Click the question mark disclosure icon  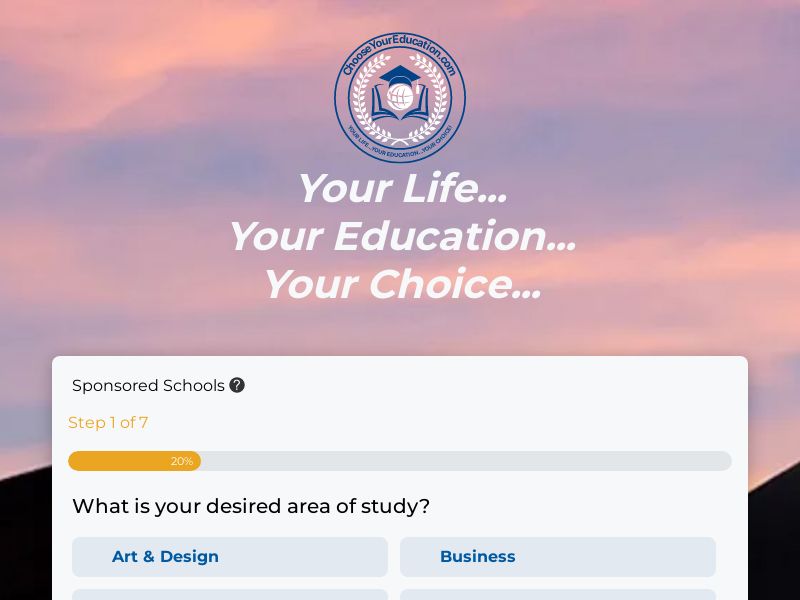point(237,385)
